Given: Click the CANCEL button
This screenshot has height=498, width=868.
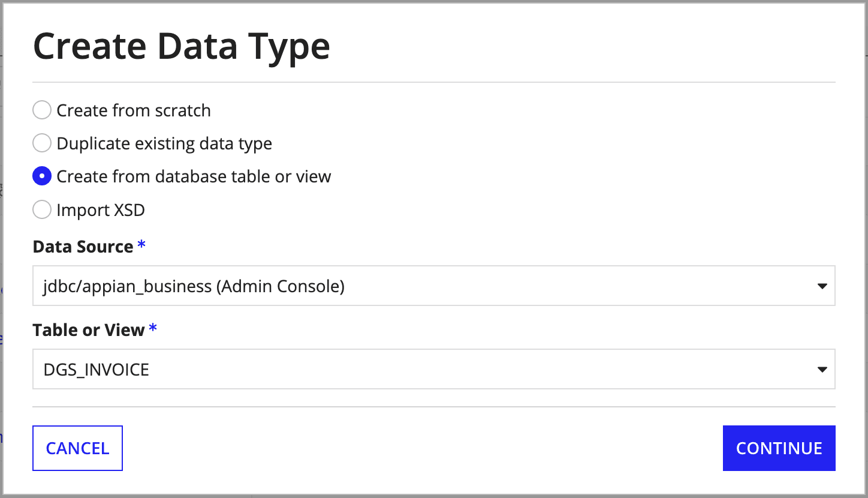Looking at the screenshot, I should point(77,448).
